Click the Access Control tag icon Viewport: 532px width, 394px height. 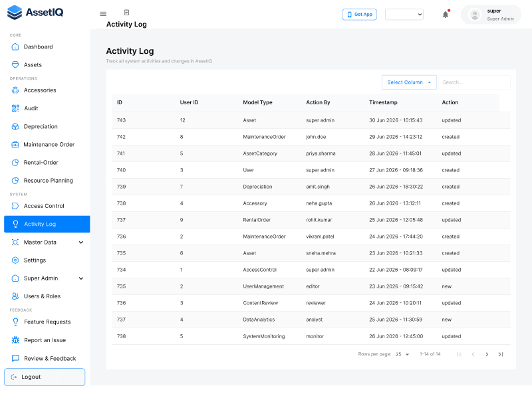pos(15,206)
